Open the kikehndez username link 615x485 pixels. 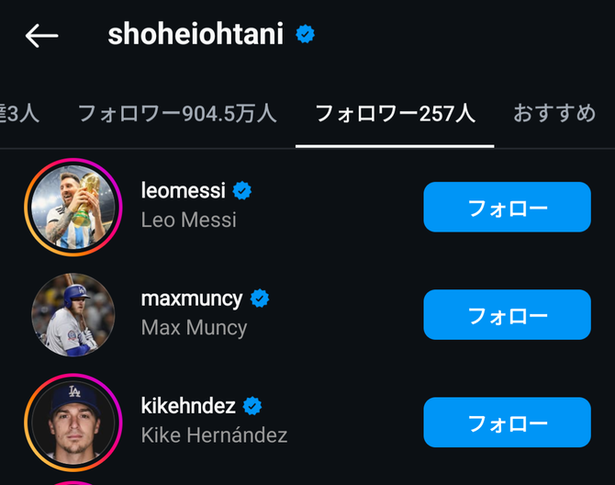tap(188, 405)
